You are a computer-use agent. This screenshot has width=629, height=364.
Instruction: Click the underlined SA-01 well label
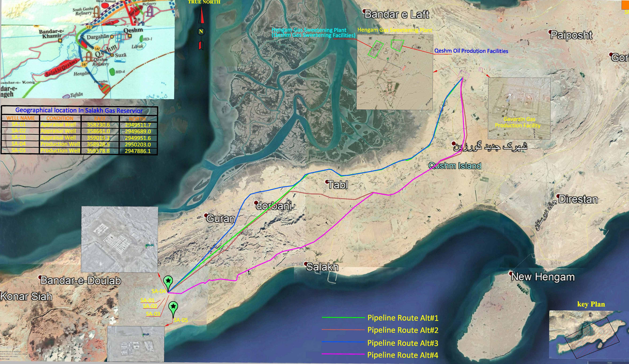pyautogui.click(x=147, y=300)
